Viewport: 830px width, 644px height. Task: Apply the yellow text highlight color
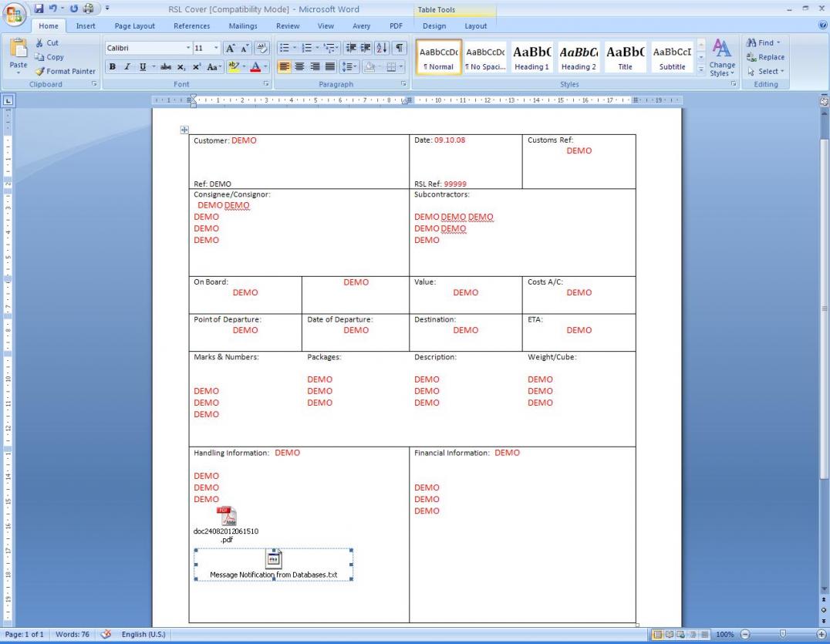coord(233,66)
